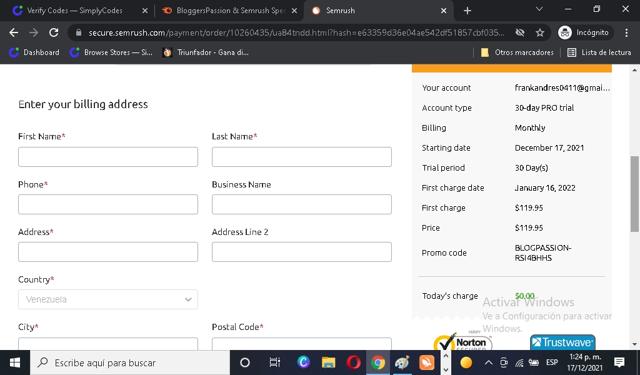Click the address bar URL

tap(296, 33)
